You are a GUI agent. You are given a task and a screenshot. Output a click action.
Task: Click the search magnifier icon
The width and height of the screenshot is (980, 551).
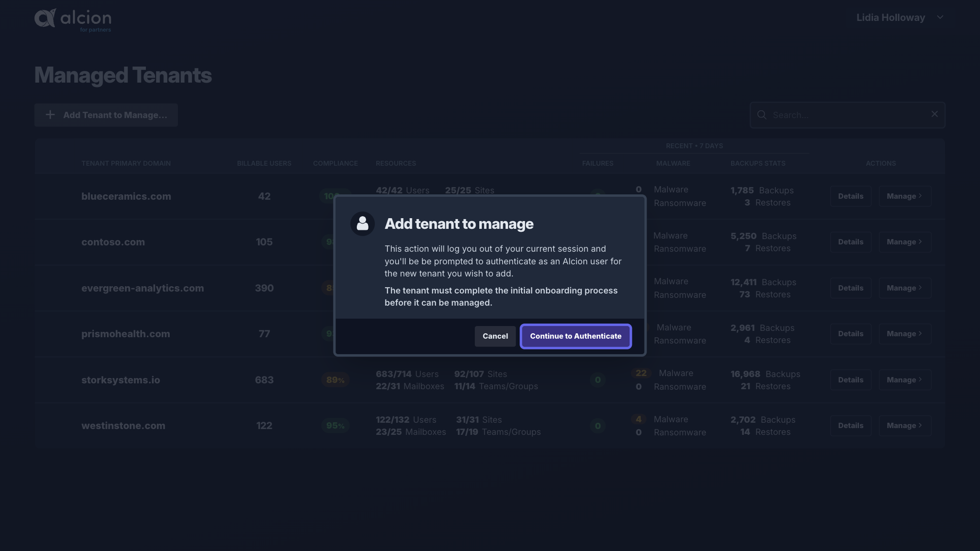pos(761,115)
